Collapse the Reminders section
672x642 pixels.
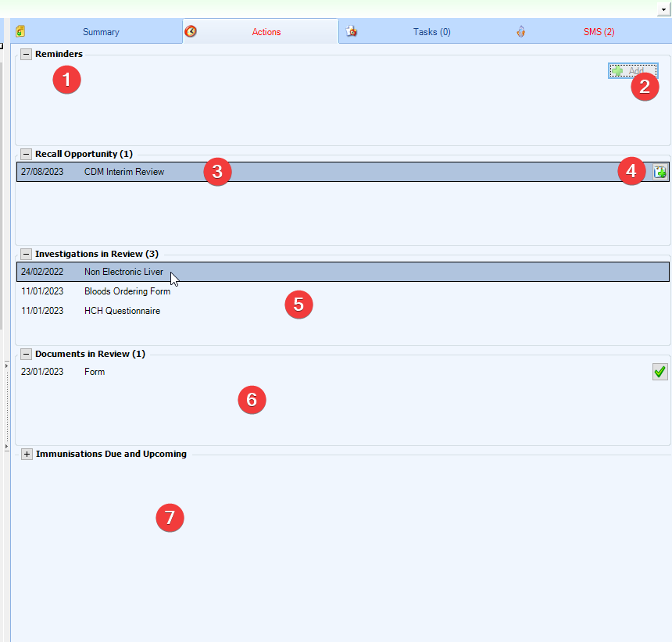coord(27,54)
